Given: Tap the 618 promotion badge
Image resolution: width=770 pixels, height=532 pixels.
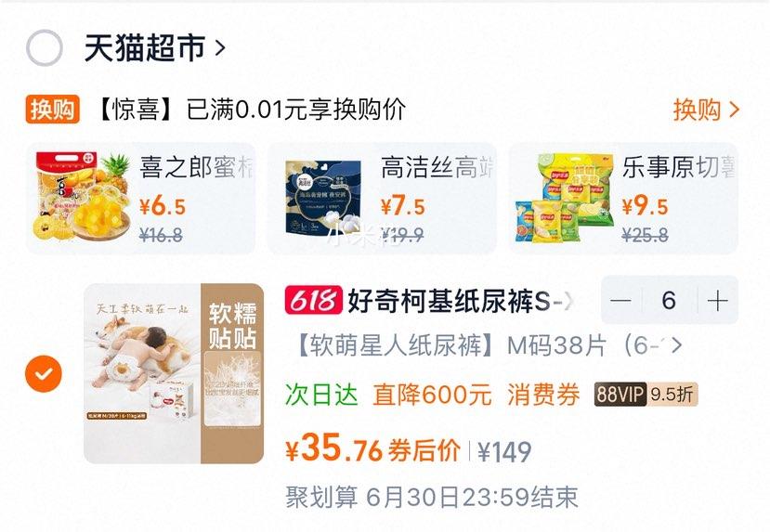Looking at the screenshot, I should pyautogui.click(x=313, y=301).
